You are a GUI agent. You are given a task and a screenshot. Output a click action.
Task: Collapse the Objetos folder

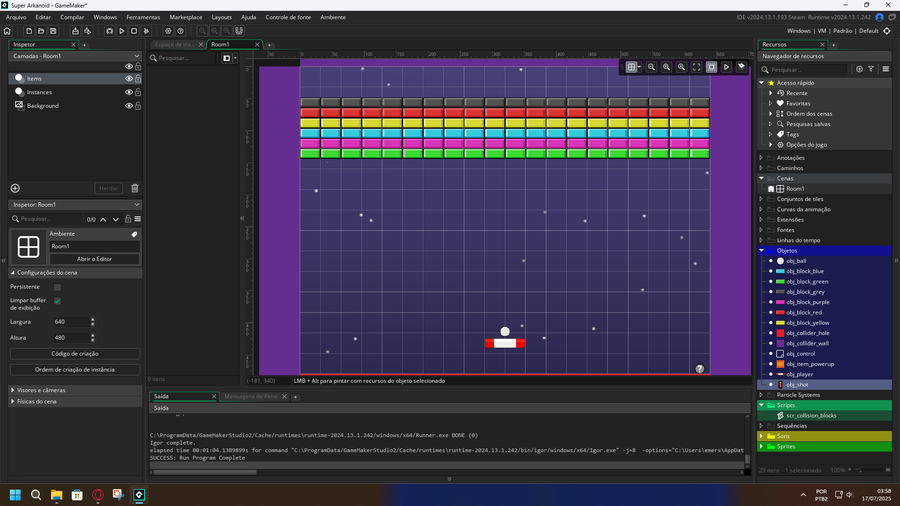coord(762,251)
